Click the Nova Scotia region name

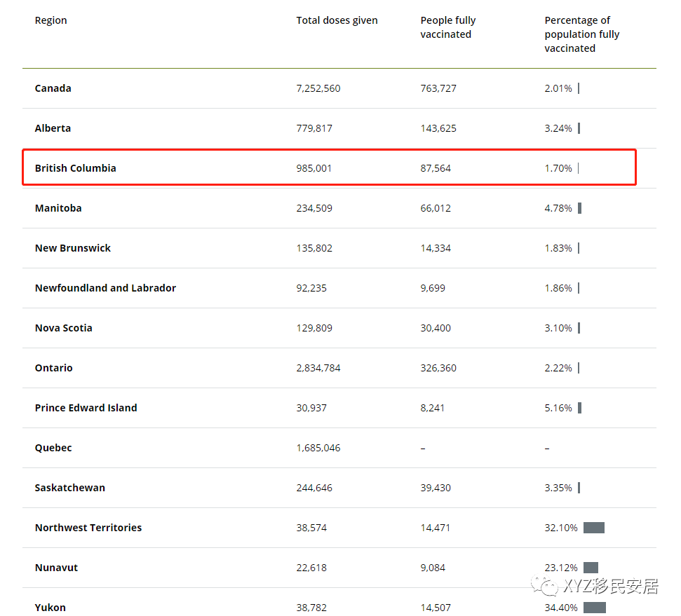[64, 328]
